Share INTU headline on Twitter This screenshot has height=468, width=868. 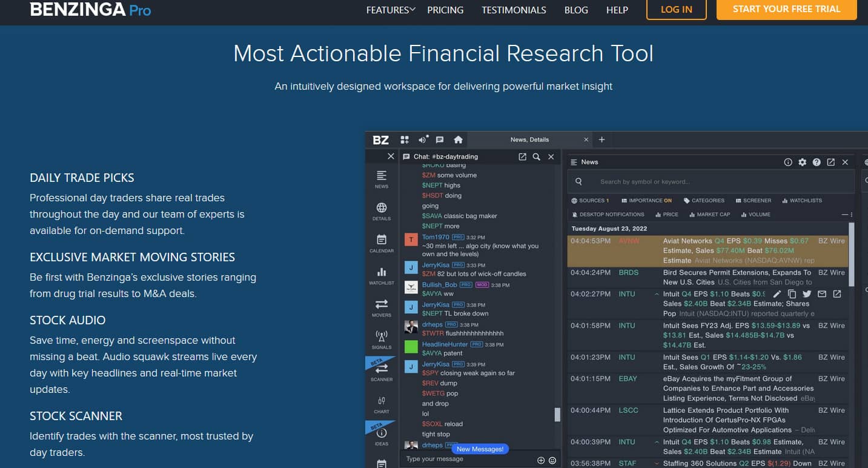pos(807,294)
